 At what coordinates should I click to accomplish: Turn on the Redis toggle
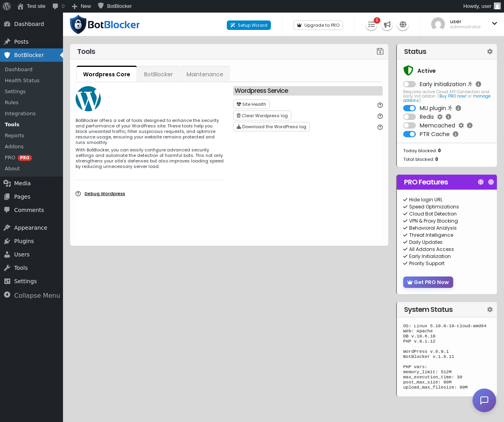[409, 117]
